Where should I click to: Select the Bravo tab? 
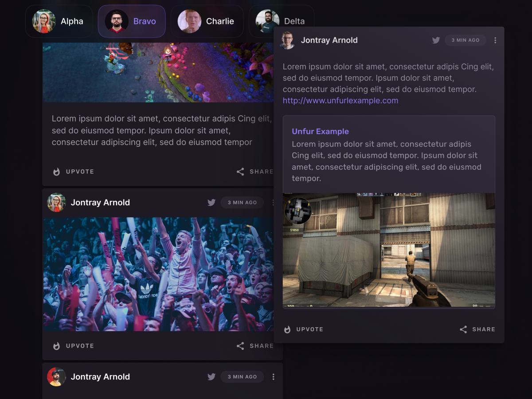point(132,21)
